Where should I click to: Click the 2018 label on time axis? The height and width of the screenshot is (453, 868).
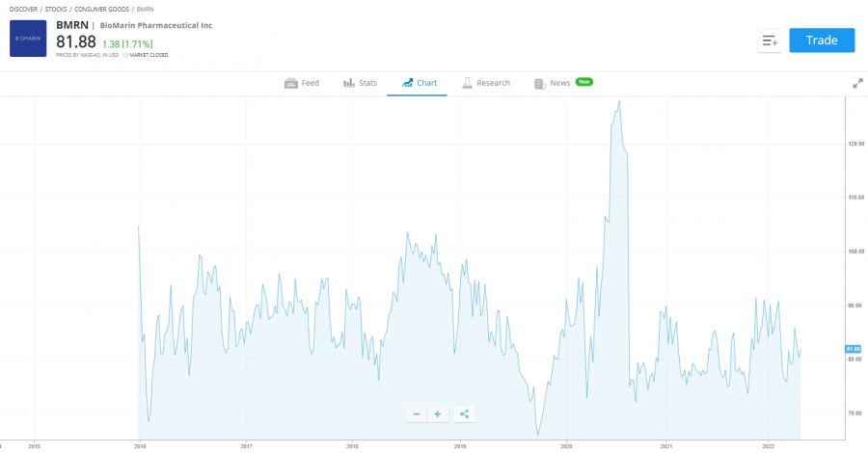pos(352,446)
